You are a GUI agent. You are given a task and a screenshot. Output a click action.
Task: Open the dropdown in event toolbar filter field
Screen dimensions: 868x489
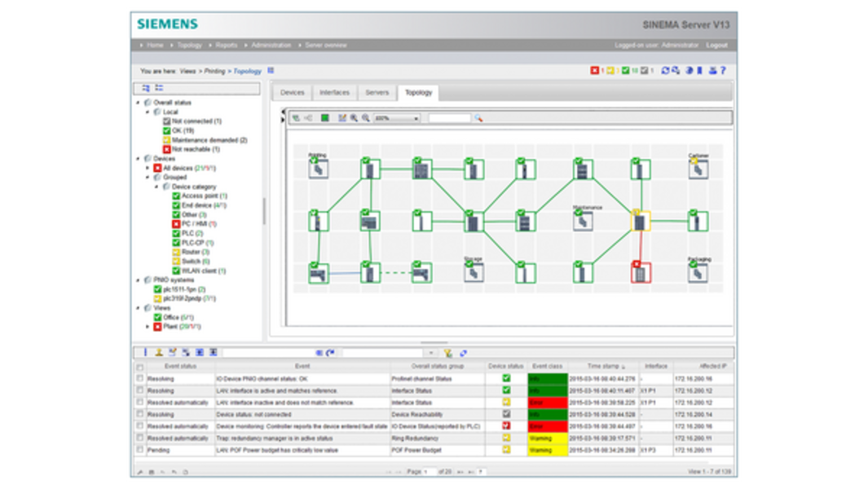click(431, 353)
